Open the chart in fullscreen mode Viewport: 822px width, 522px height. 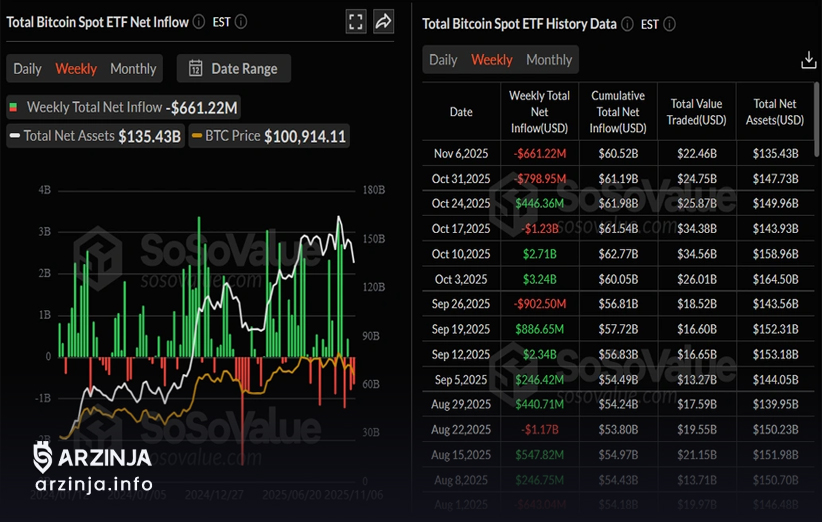click(x=355, y=21)
